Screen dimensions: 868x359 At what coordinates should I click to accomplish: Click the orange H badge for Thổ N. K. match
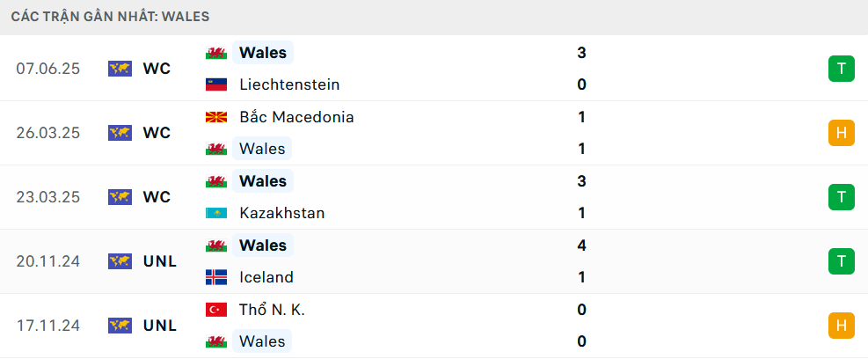[x=842, y=326]
